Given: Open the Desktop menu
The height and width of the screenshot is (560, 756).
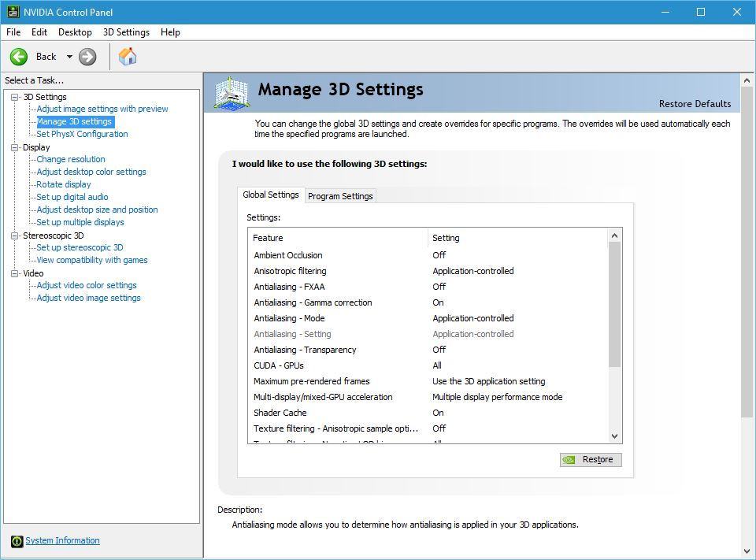Looking at the screenshot, I should tap(75, 32).
